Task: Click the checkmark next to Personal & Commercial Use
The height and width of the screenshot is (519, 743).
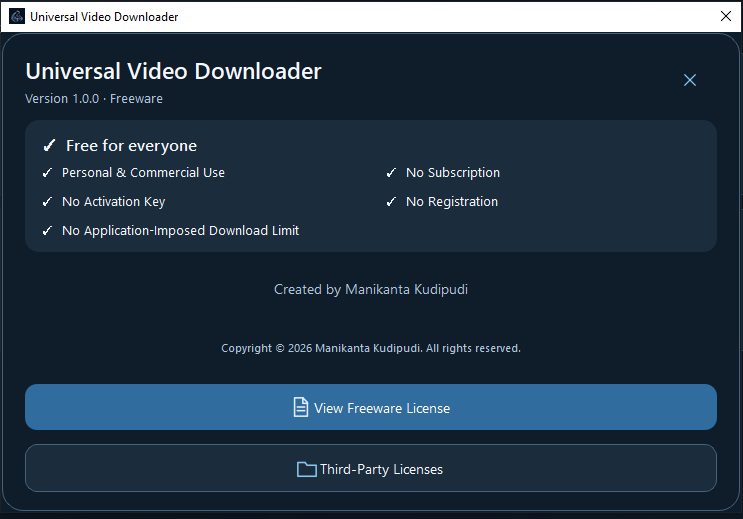Action: 47,173
